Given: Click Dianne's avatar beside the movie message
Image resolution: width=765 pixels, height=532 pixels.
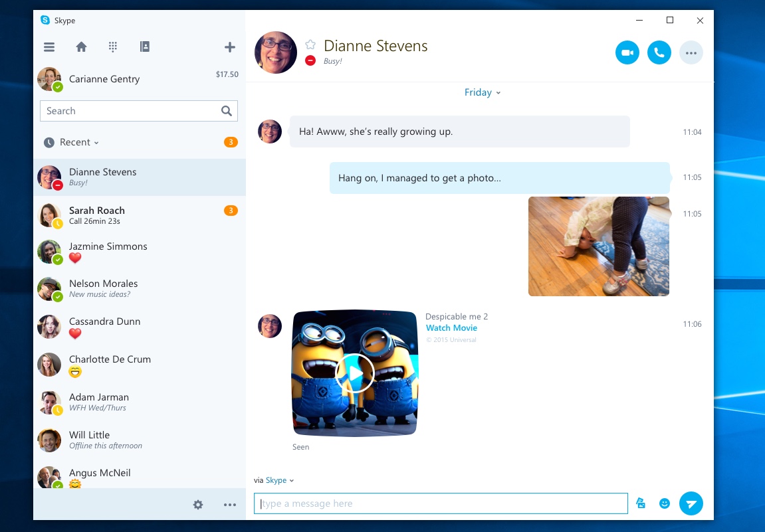Looking at the screenshot, I should [270, 326].
